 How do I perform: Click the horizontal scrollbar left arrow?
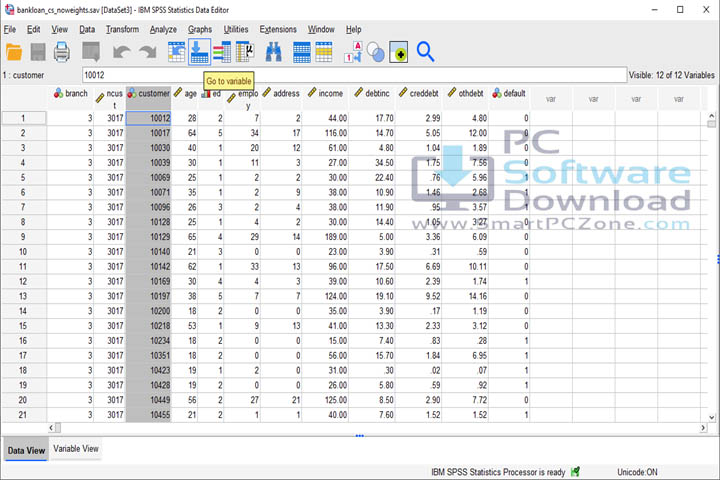pos(51,428)
